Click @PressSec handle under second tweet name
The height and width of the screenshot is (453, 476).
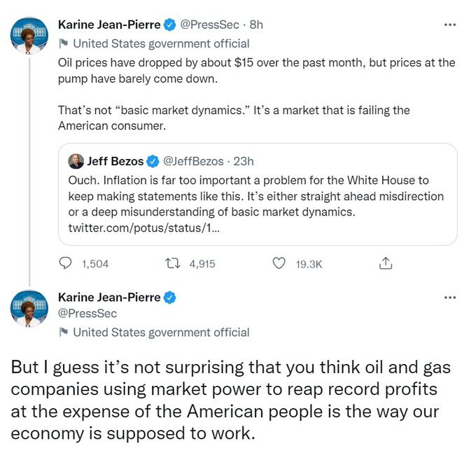tap(87, 314)
